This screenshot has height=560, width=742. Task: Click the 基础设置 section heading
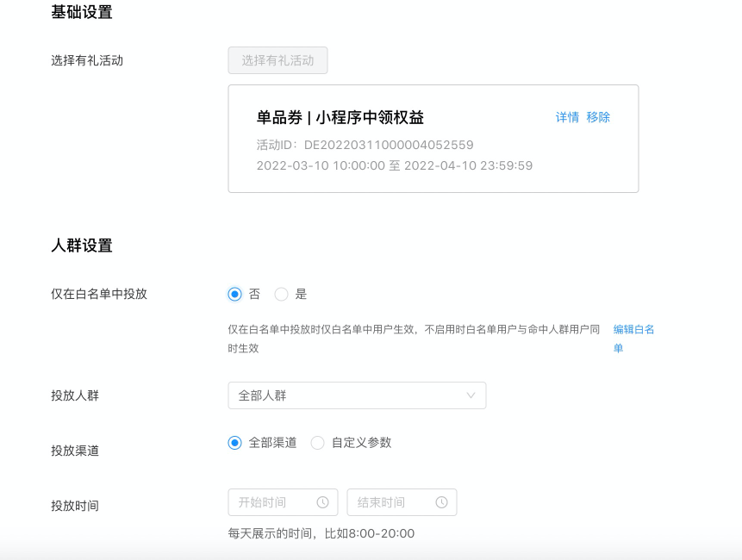82,12
